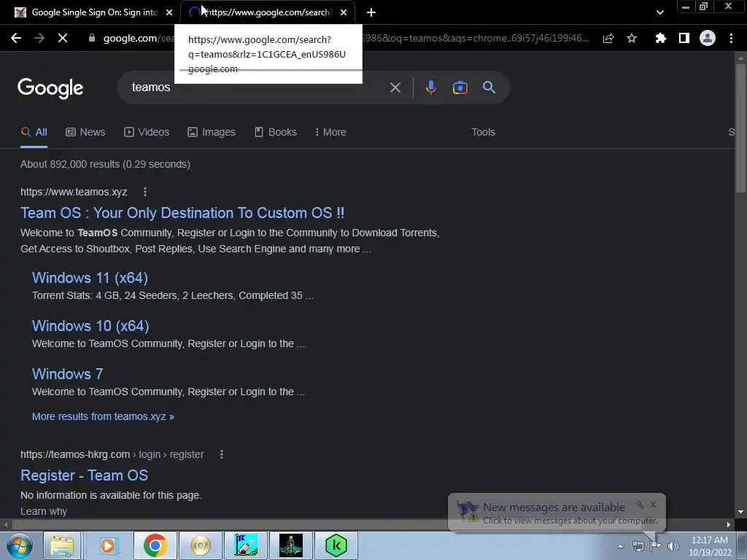
Task: Click Learn why link
Action: click(44, 511)
